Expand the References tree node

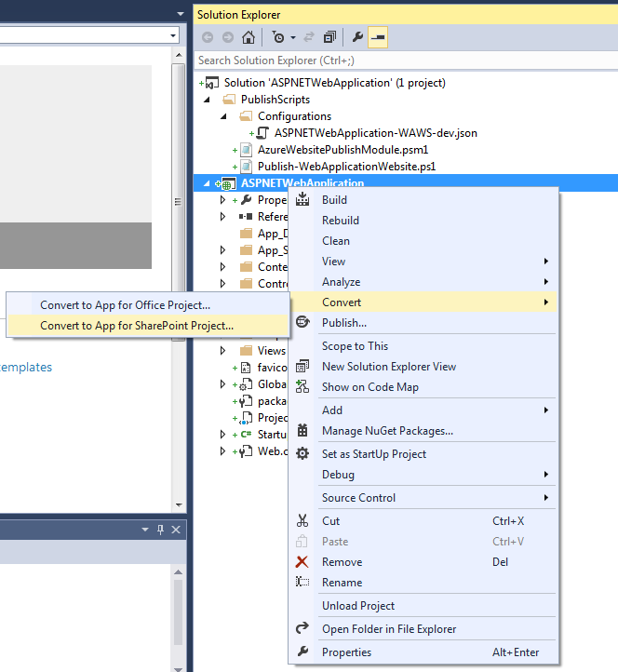pyautogui.click(x=222, y=217)
